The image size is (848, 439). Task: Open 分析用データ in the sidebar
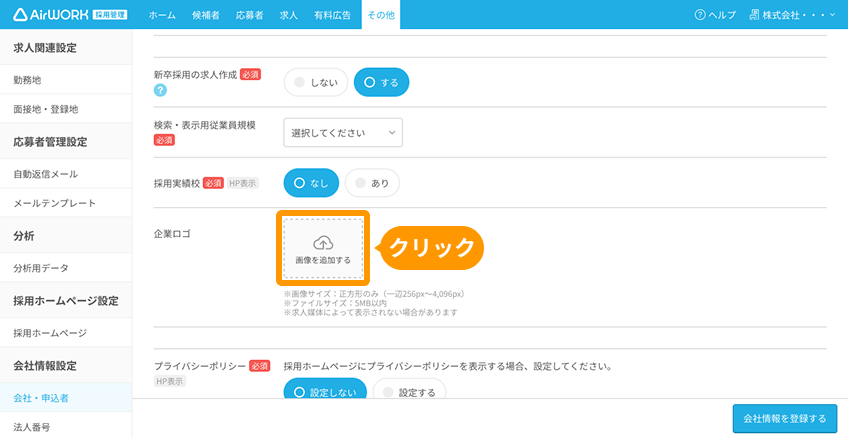coord(66,268)
